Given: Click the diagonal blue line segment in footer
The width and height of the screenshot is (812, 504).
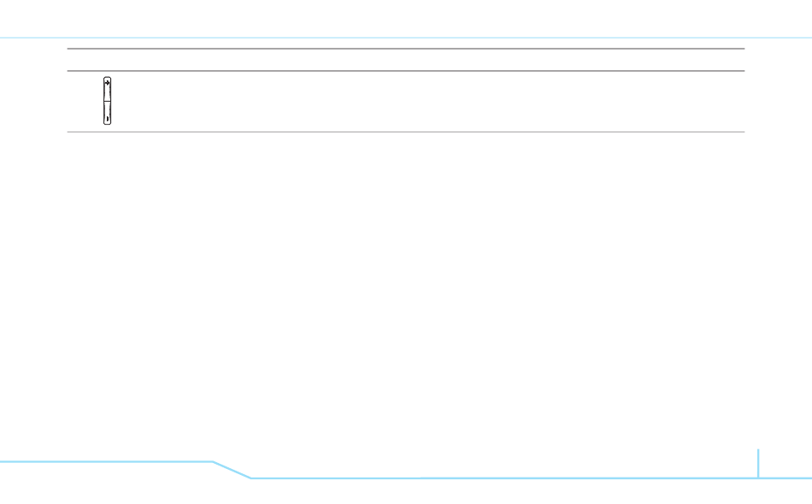Looking at the screenshot, I should (232, 470).
